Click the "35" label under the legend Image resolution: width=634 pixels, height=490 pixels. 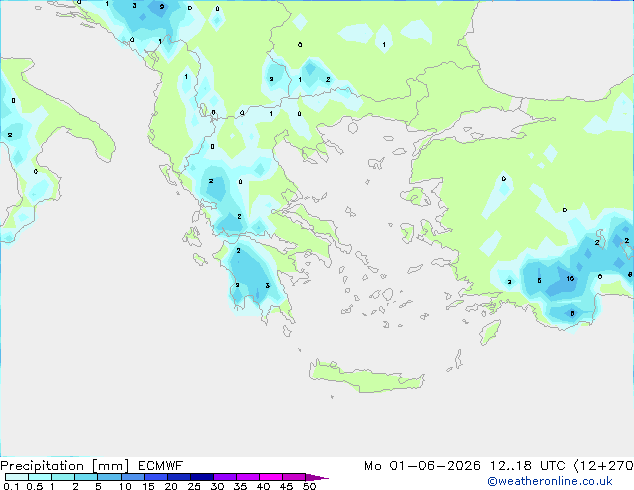coord(240,486)
